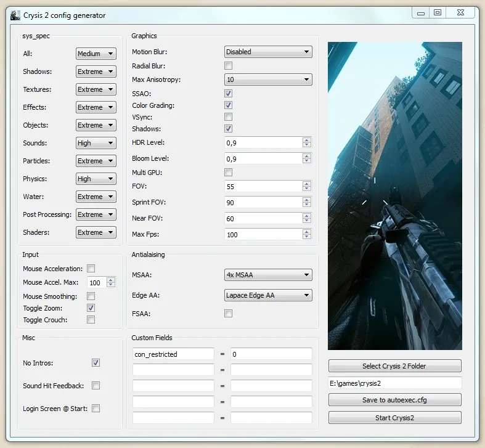
Task: Click the Crysis 2 screenshot preview image
Action: pos(394,195)
